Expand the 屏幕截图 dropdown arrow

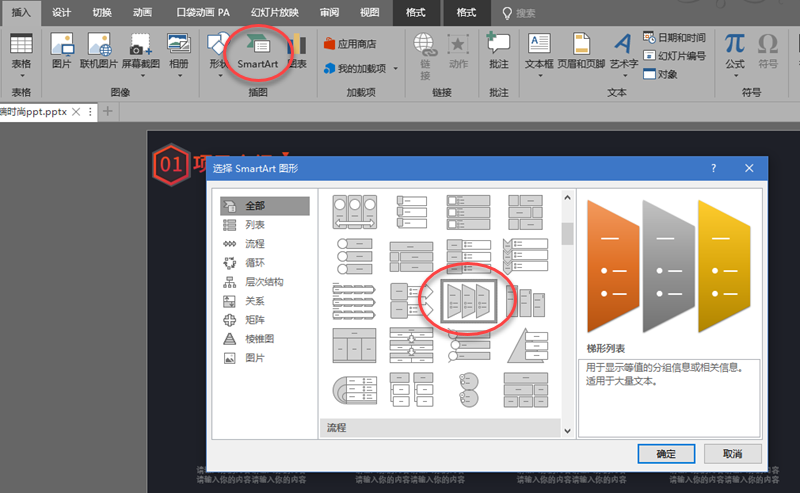142,76
